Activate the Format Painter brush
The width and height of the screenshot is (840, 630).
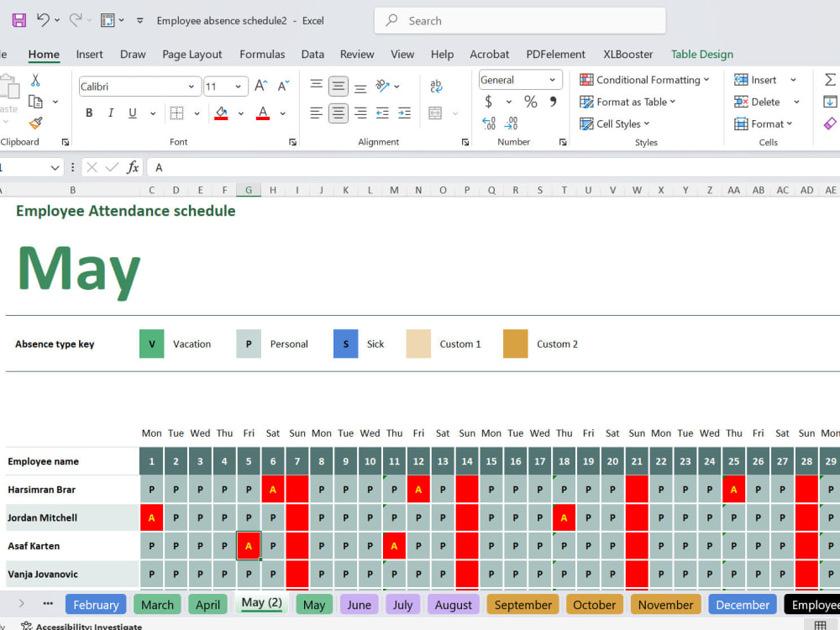(35, 123)
